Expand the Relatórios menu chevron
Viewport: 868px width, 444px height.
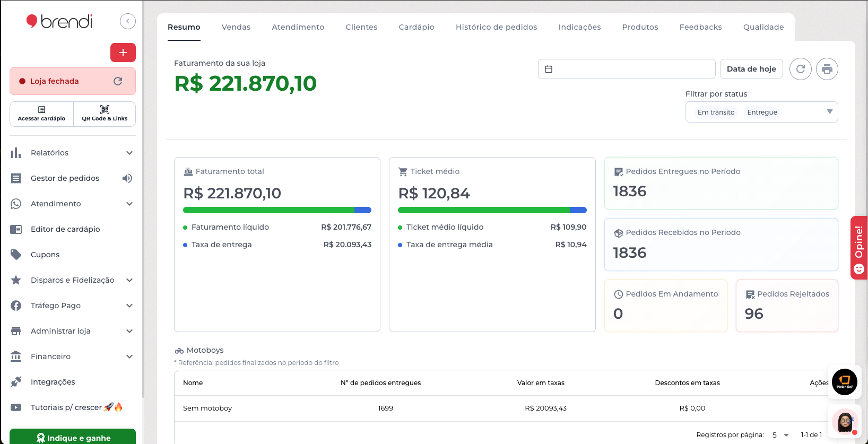129,153
